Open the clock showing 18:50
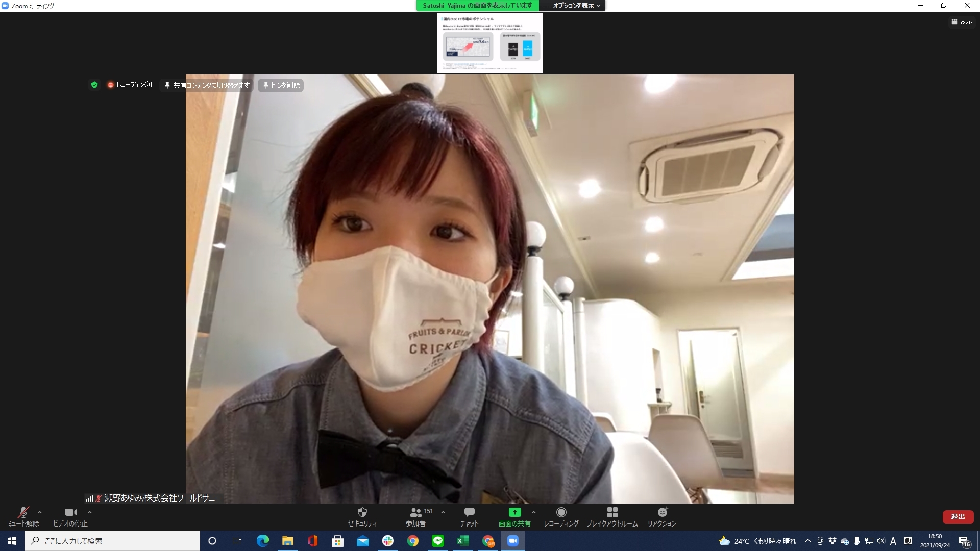The image size is (980, 551). point(935,541)
